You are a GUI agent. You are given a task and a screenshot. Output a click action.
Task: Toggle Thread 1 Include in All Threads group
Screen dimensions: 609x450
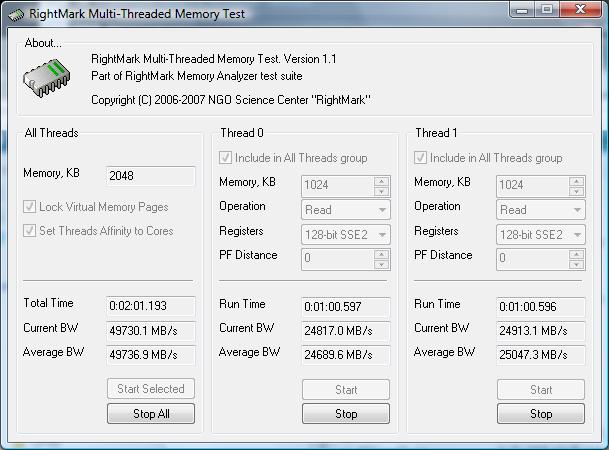(420, 158)
